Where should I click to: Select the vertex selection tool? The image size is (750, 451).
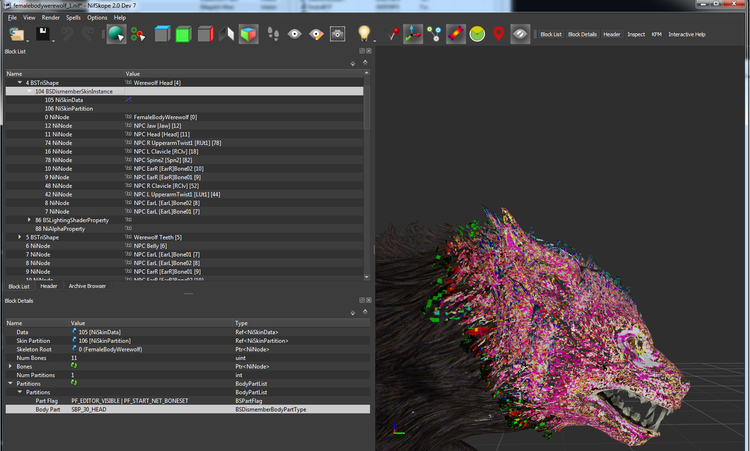click(138, 34)
